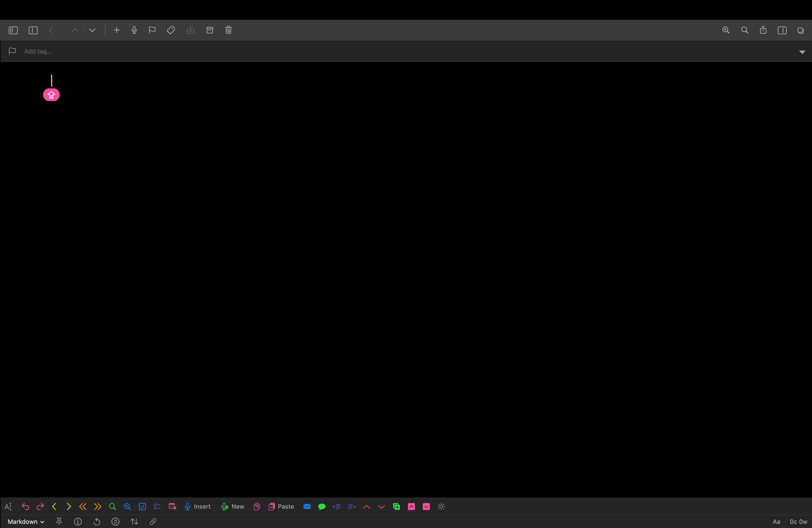The image size is (812, 528).
Task: Pin the draft with the pin icon
Action: [59, 522]
